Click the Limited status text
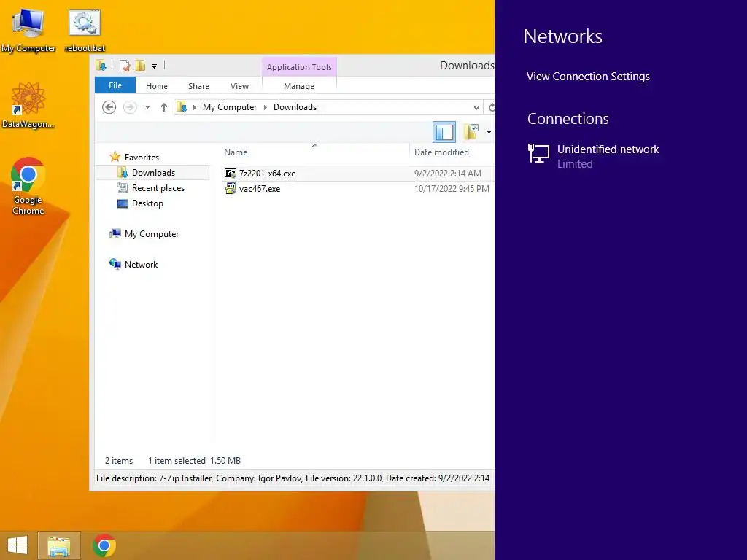The height and width of the screenshot is (560, 747). pos(575,164)
